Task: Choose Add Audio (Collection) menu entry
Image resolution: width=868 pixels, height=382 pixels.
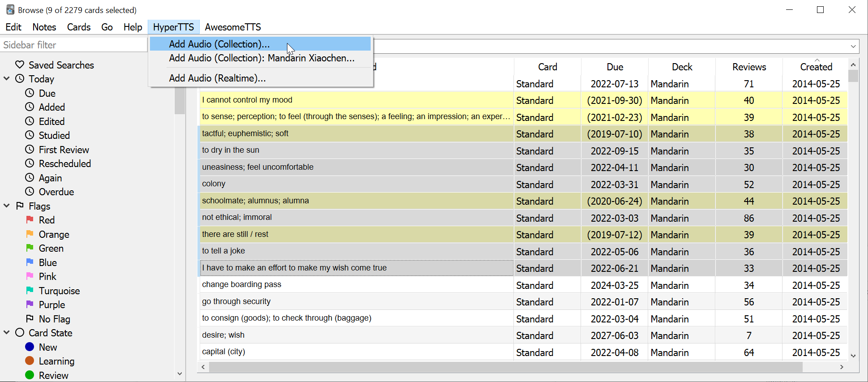Action: coord(219,44)
